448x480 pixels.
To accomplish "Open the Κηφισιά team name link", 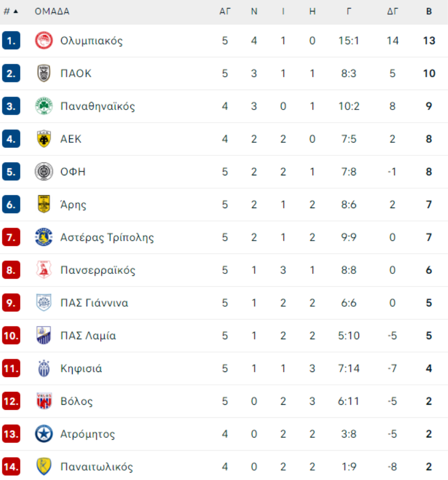I will click(x=81, y=368).
